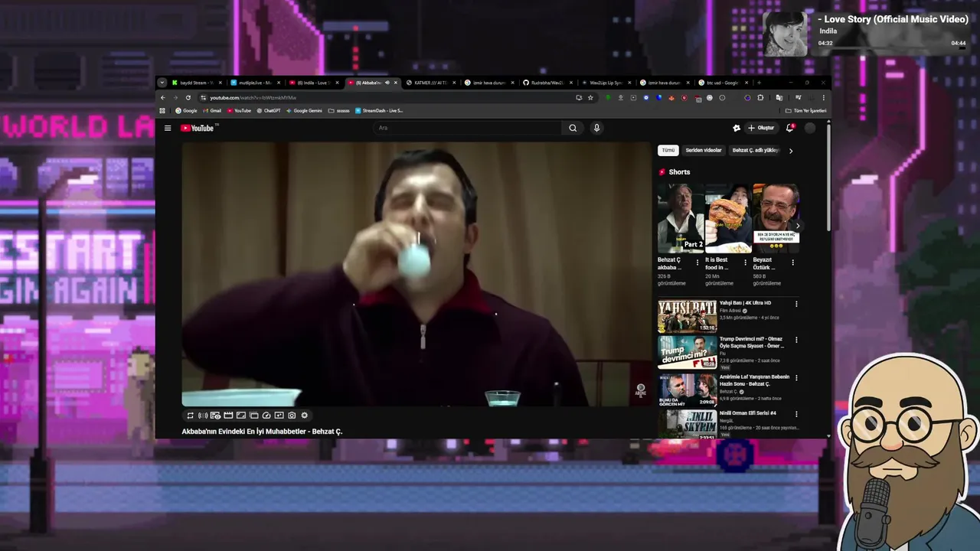Open extension settings gear under player
980x551 pixels.
pyautogui.click(x=305, y=416)
